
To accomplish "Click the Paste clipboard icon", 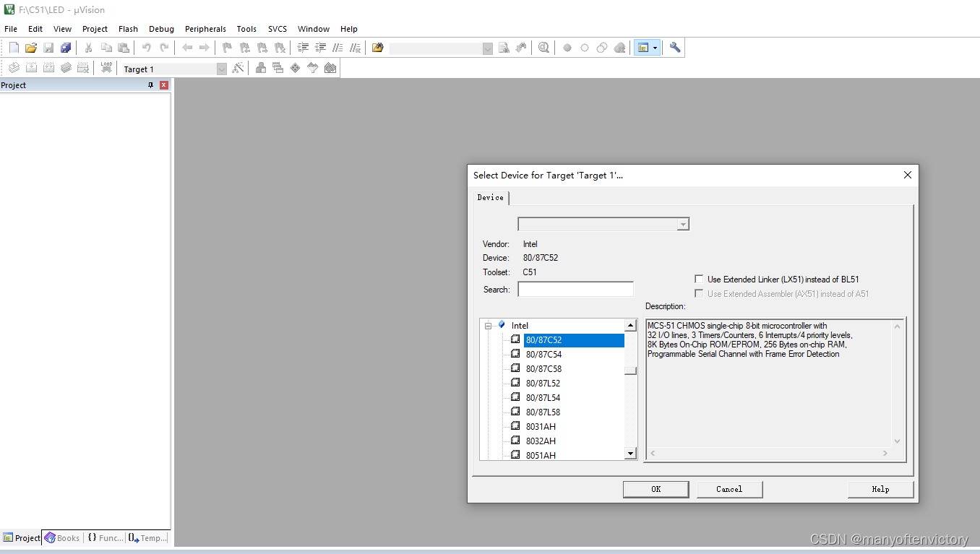I will click(x=124, y=48).
